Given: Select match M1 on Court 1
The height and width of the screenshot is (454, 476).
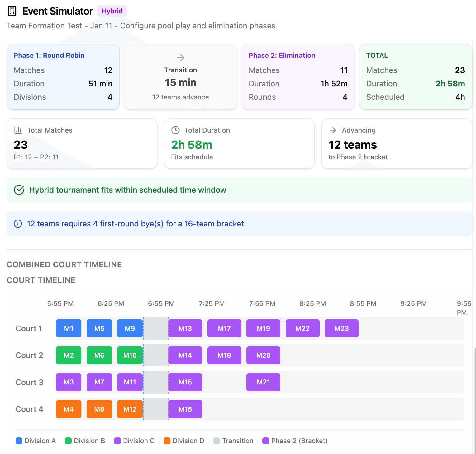Looking at the screenshot, I should [x=69, y=328].
